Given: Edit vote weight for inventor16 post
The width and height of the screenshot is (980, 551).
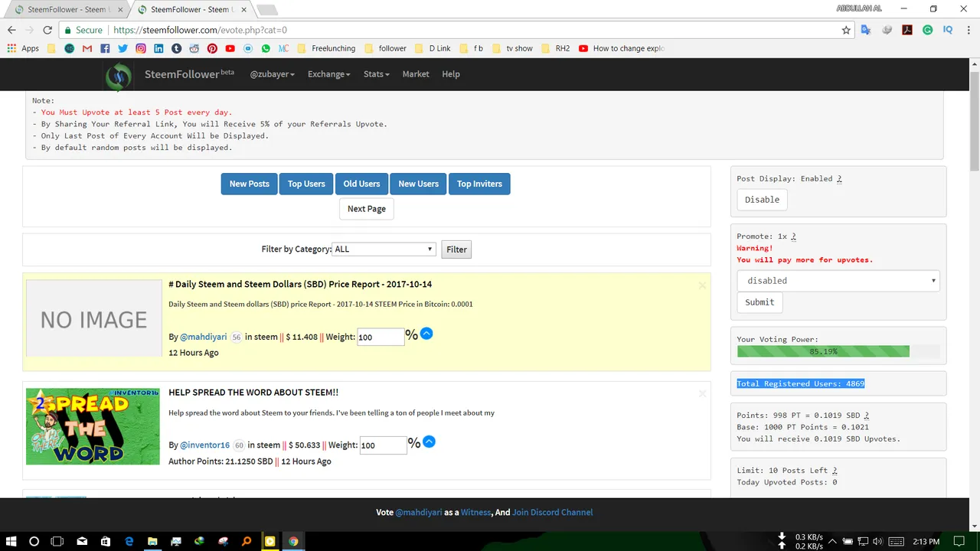Looking at the screenshot, I should pyautogui.click(x=383, y=445).
